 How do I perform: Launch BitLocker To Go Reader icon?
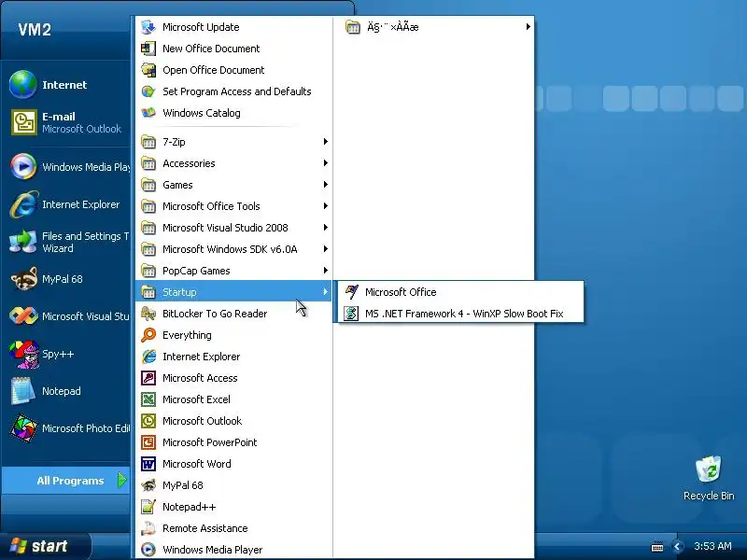pyautogui.click(x=148, y=314)
